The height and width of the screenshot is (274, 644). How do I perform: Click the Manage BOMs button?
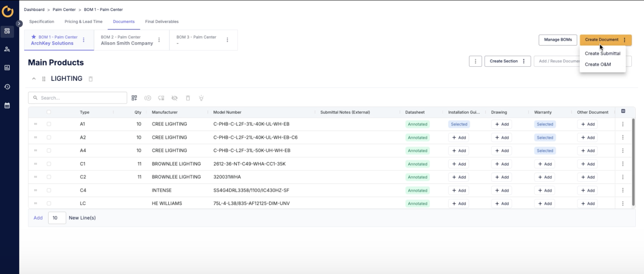point(558,40)
